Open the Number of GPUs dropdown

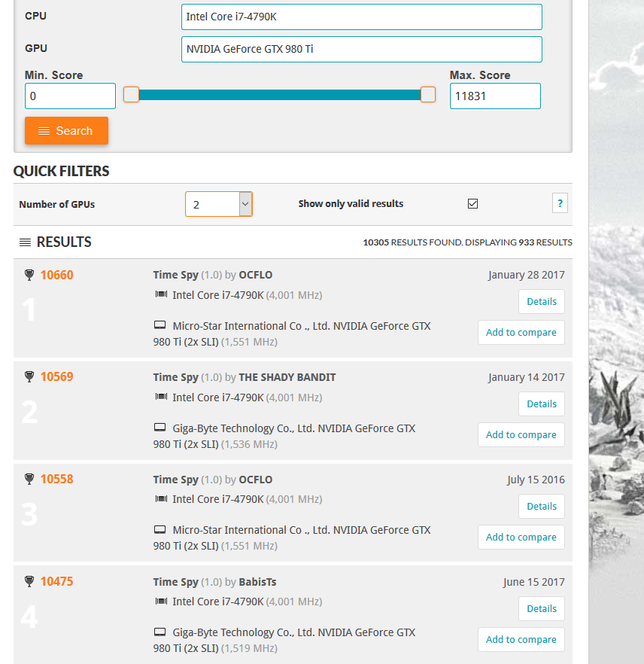(x=219, y=204)
